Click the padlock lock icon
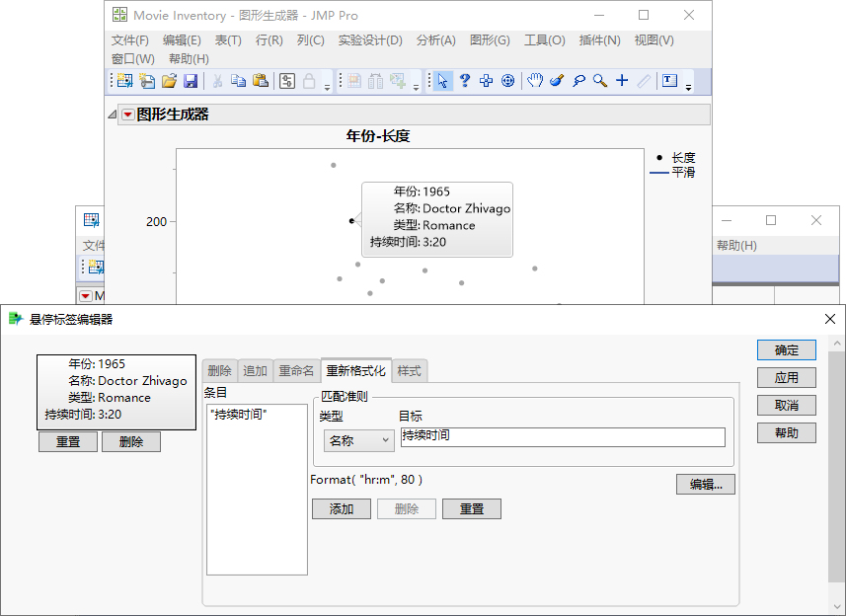This screenshot has width=846, height=616. coord(309,81)
